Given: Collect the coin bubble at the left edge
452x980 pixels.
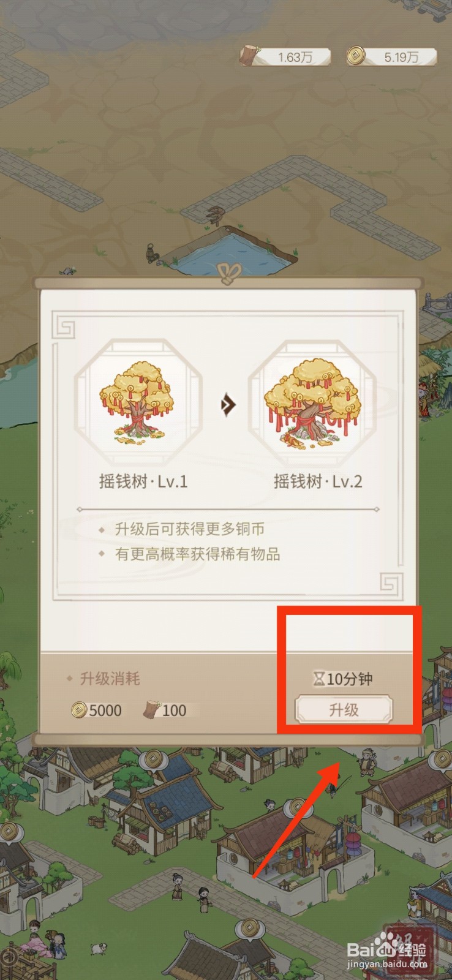Looking at the screenshot, I should [9, 832].
